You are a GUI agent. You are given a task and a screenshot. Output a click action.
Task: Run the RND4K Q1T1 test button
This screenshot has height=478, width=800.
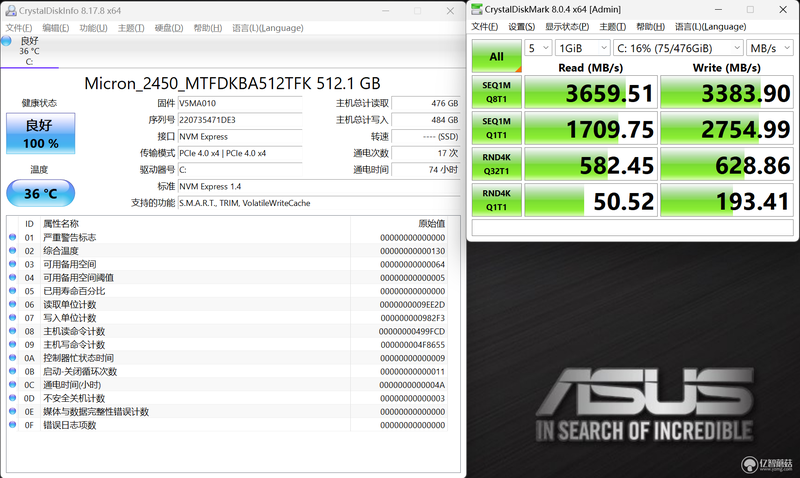pos(496,200)
